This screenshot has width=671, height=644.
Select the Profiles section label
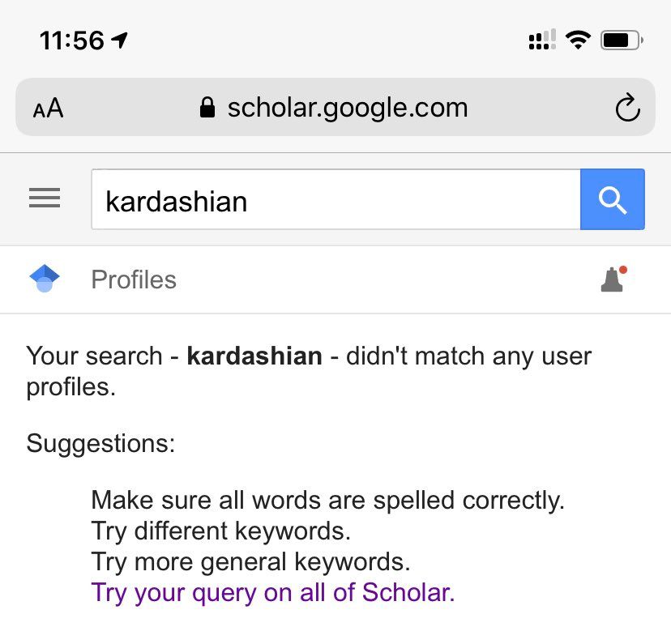[x=134, y=279]
